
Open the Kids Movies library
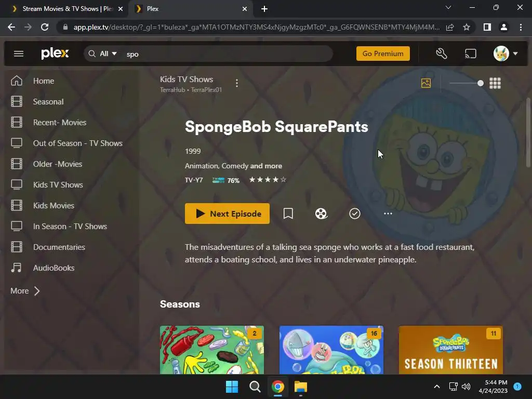54,205
